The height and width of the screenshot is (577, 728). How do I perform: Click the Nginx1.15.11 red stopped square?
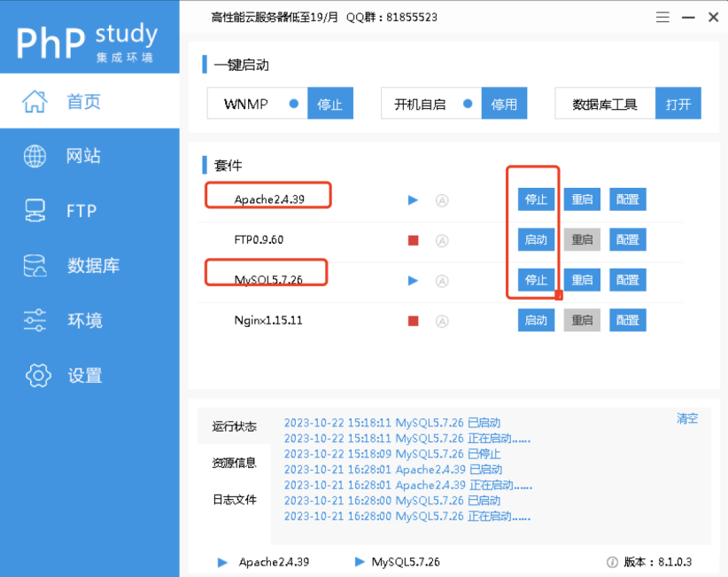point(414,321)
